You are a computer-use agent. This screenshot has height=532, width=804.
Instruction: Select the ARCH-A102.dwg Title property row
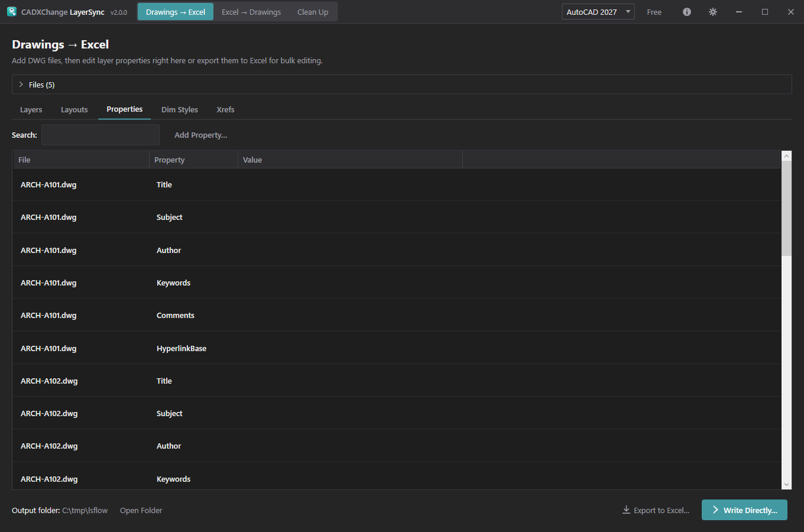[x=397, y=381]
